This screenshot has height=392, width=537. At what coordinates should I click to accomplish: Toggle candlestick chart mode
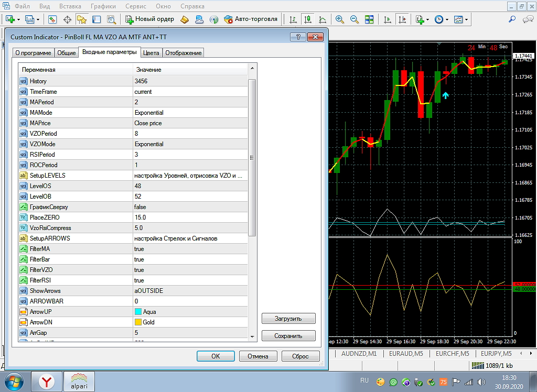(307, 19)
